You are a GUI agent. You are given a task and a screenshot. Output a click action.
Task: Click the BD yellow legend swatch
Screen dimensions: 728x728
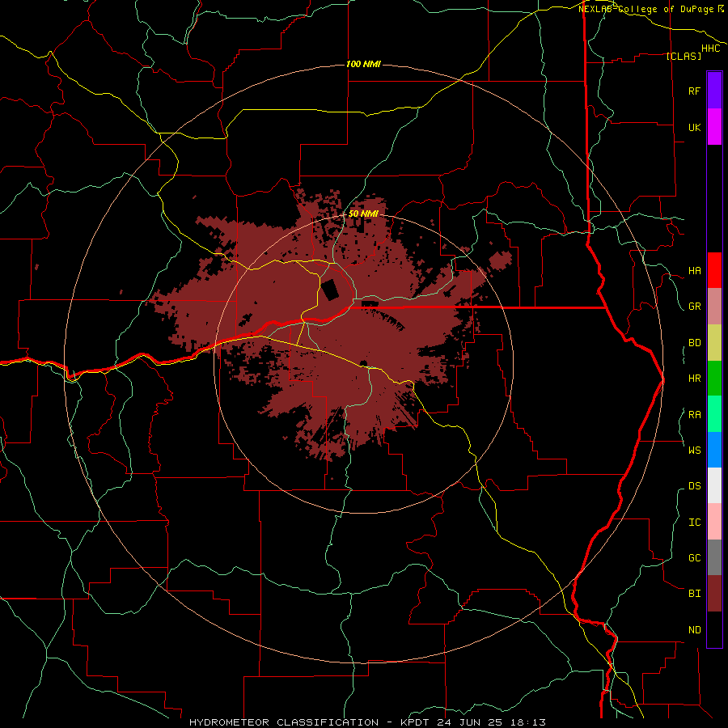pos(714,343)
